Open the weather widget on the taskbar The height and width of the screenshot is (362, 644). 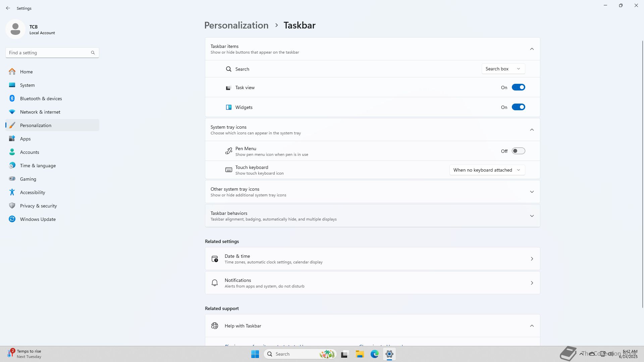tap(24, 354)
